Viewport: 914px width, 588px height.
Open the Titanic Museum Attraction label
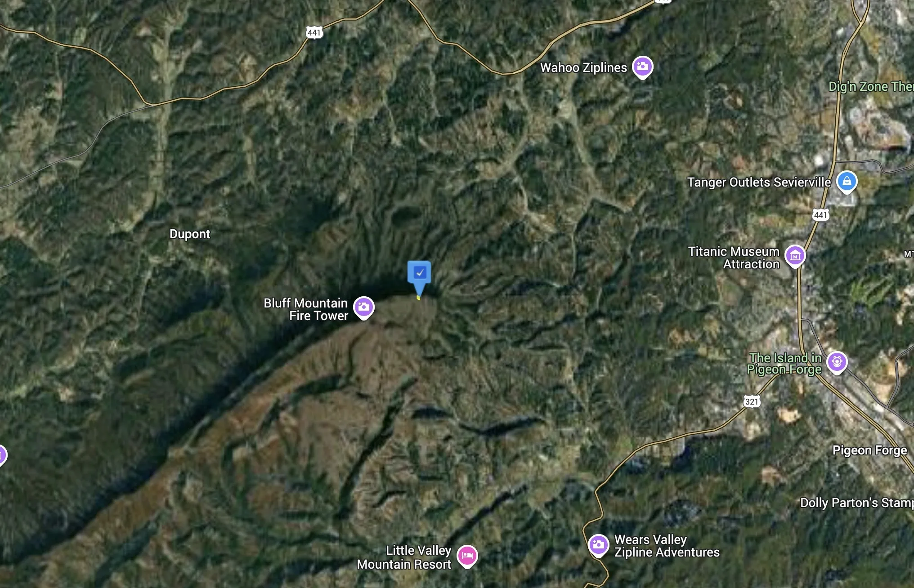(734, 258)
